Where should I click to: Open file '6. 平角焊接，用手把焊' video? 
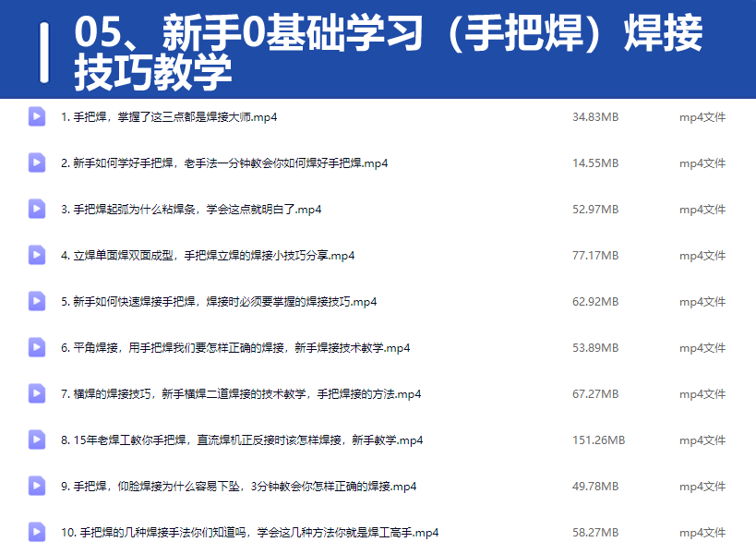coord(235,348)
